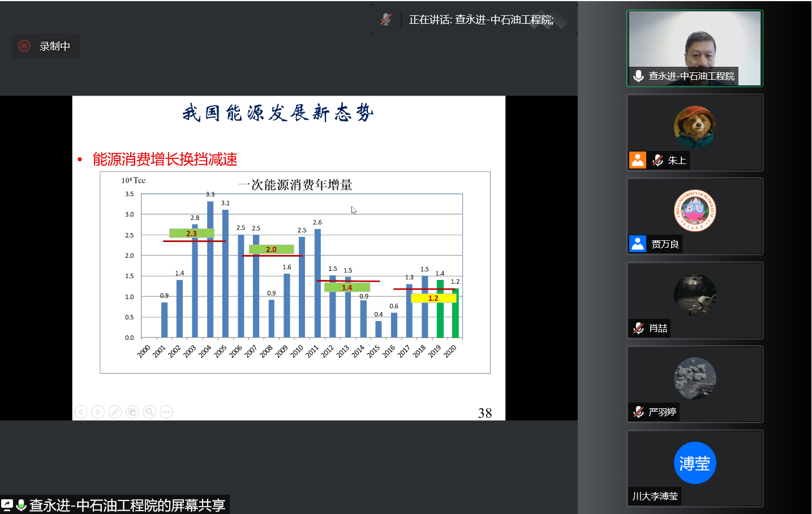Open the pen annotation tool on slide

pos(115,412)
